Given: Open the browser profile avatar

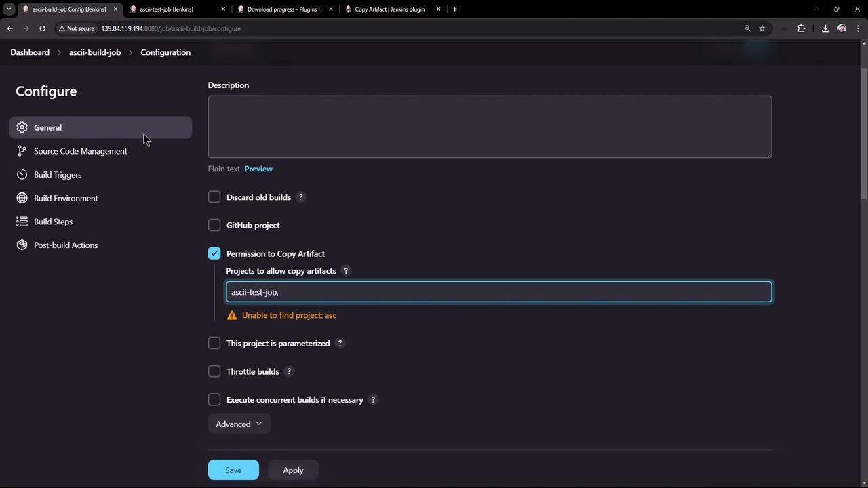Looking at the screenshot, I should pyautogui.click(x=842, y=28).
